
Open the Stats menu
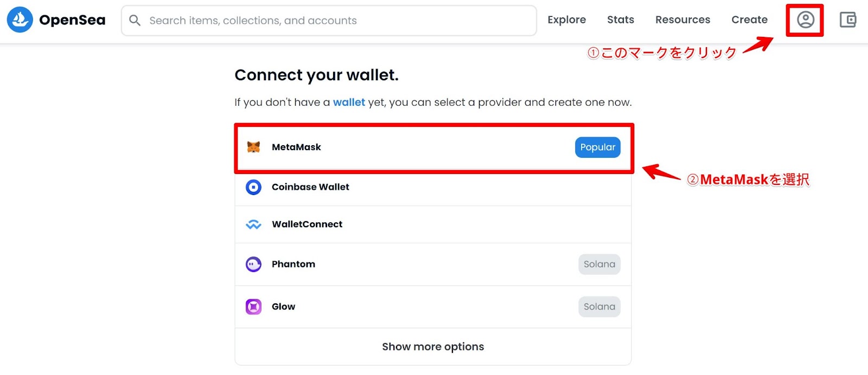pyautogui.click(x=620, y=20)
